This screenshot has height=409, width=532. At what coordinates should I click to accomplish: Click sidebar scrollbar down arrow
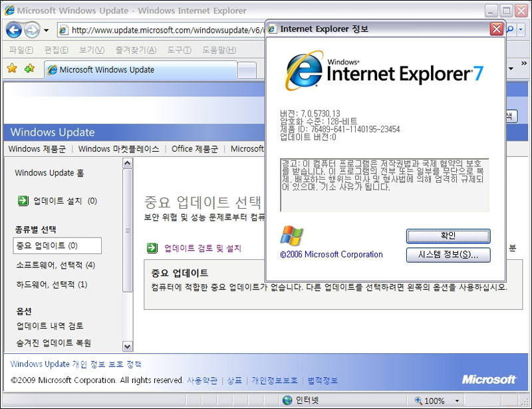point(128,346)
